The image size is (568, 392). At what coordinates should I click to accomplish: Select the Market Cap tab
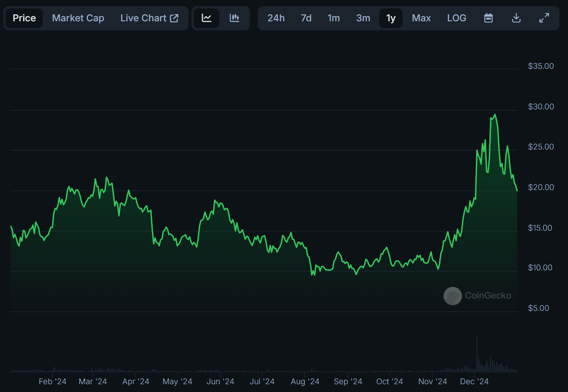(78, 18)
